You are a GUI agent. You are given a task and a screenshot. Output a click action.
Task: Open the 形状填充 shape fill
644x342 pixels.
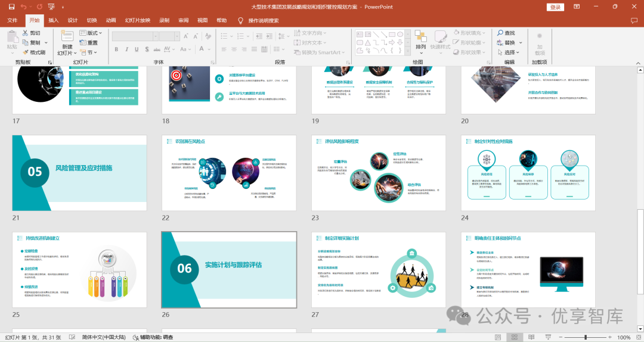pos(470,33)
